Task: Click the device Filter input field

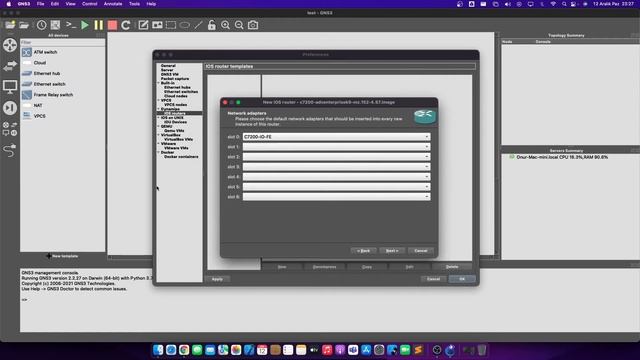Action: [62, 42]
